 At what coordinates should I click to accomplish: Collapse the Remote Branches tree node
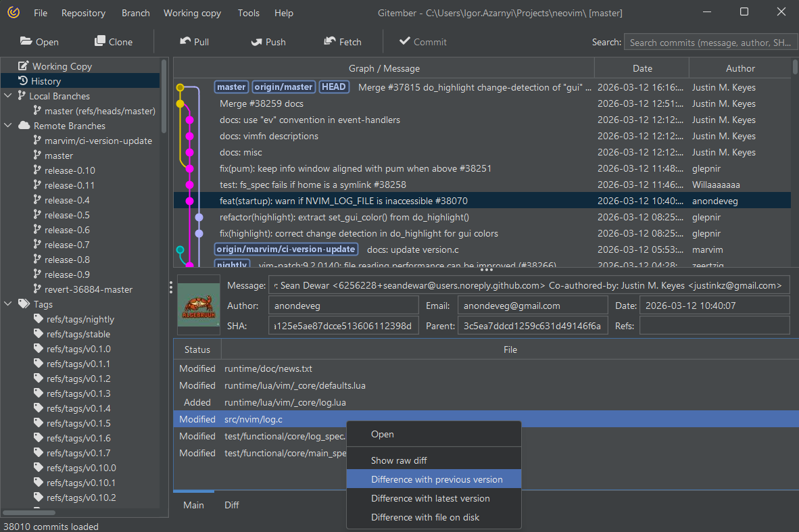tap(8, 126)
